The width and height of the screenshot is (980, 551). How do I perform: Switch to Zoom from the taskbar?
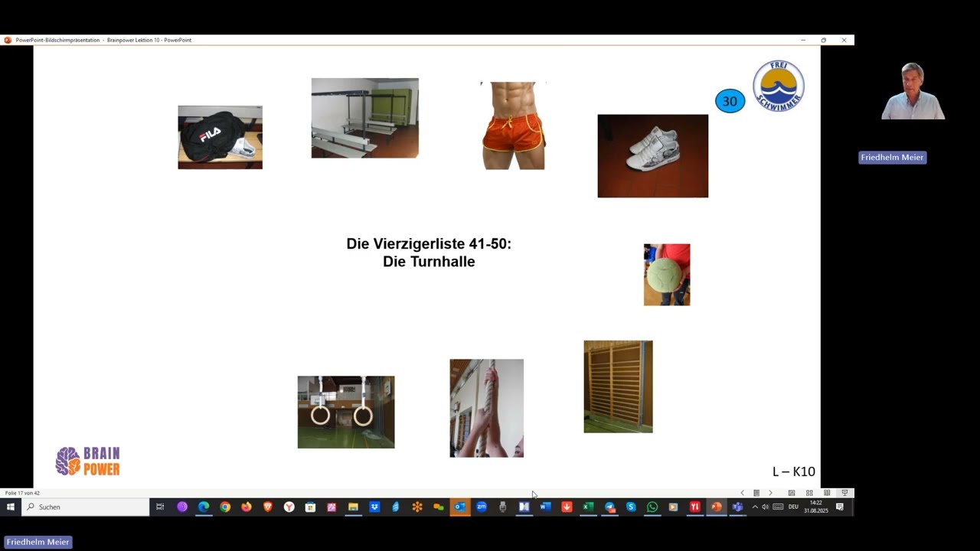(x=482, y=507)
